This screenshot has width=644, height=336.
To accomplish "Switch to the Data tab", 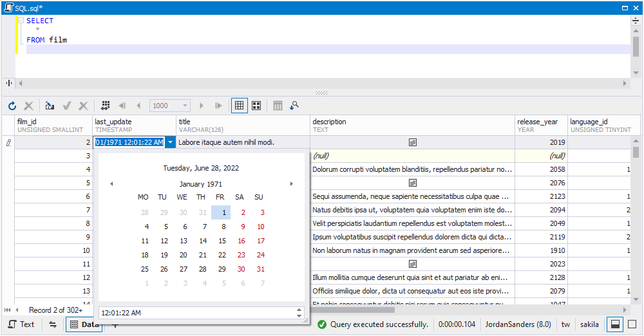I will (84, 324).
